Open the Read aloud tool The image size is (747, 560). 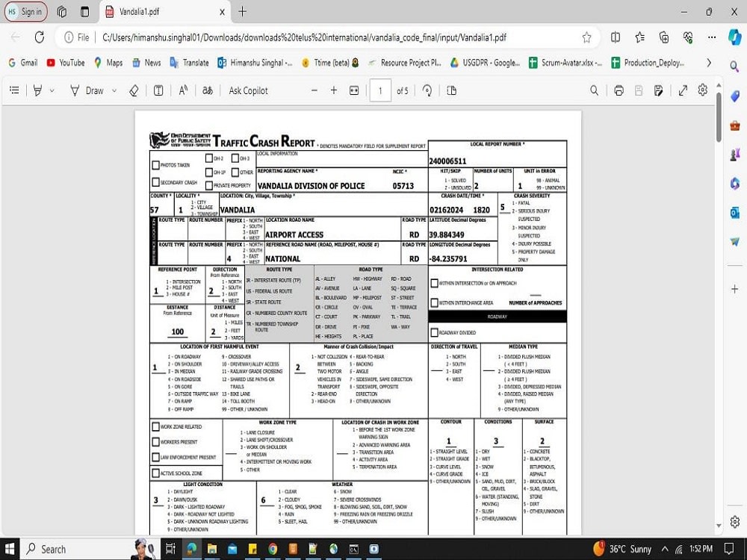point(183,90)
